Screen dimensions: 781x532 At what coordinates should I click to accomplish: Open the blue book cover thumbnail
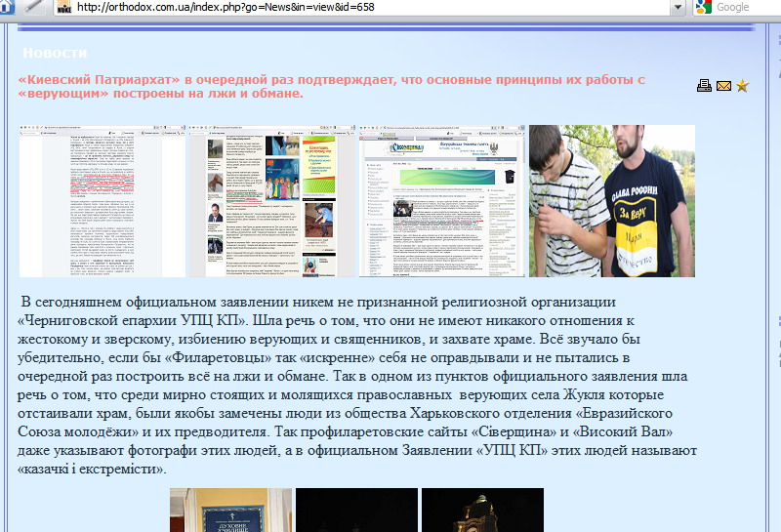pyautogui.click(x=231, y=510)
